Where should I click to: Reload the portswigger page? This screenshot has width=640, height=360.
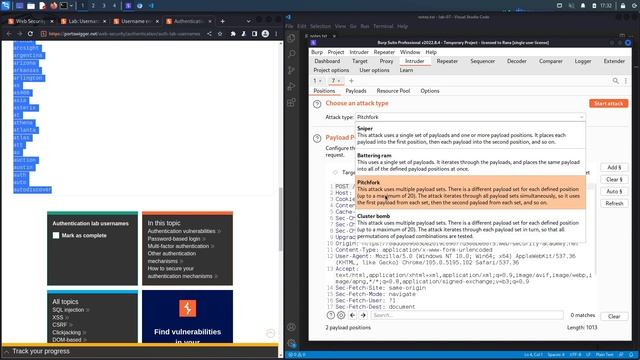(x=30, y=34)
